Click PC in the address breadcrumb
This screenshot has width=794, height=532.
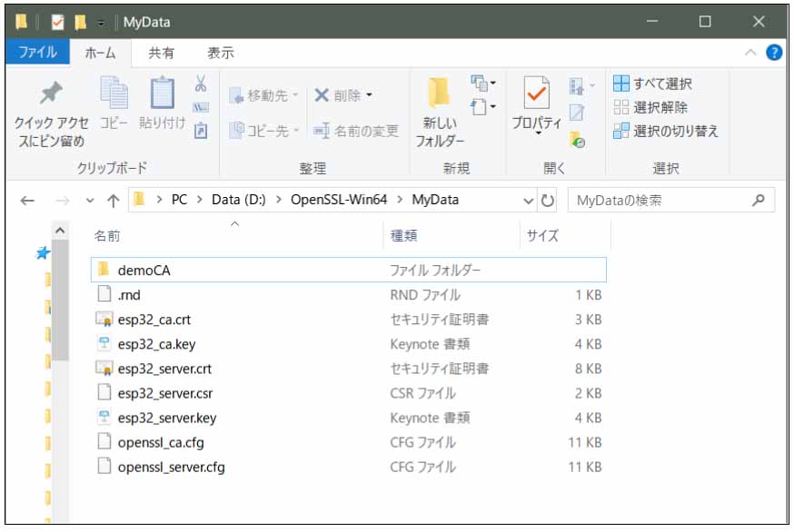(x=179, y=200)
